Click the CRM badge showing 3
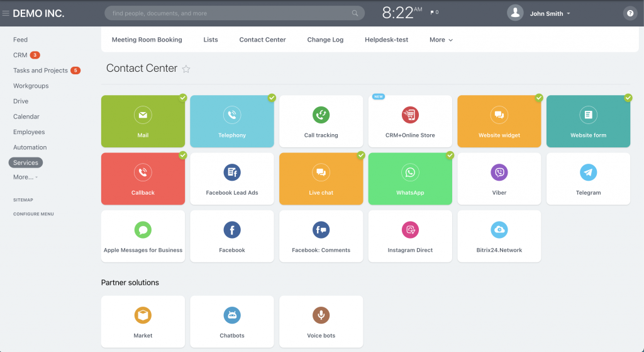The width and height of the screenshot is (644, 352). click(35, 55)
